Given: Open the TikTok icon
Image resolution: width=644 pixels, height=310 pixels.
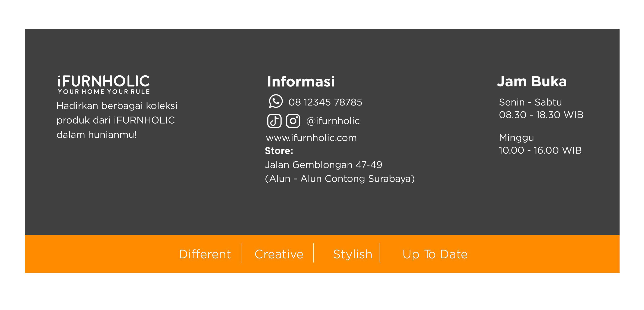Looking at the screenshot, I should tap(274, 121).
